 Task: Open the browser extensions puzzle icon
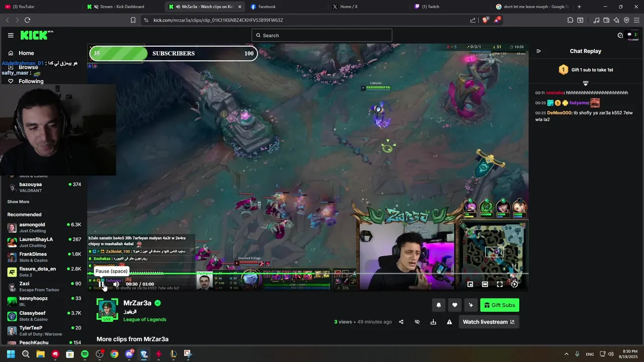570,20
